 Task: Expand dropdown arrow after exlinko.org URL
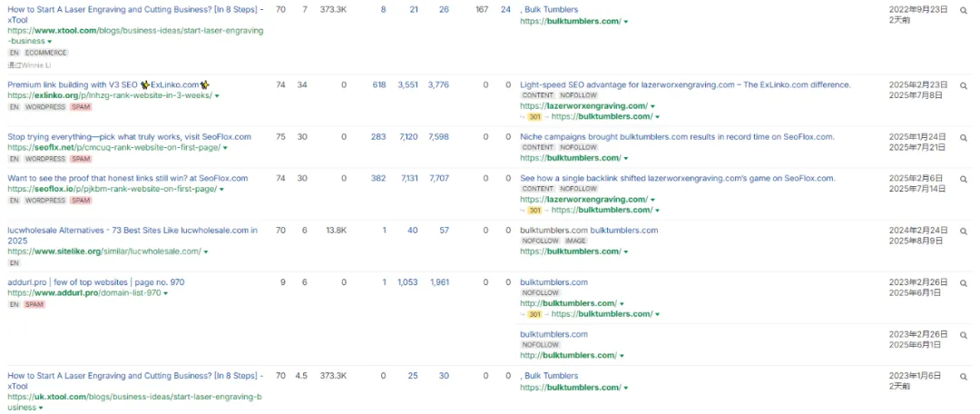pos(217,96)
